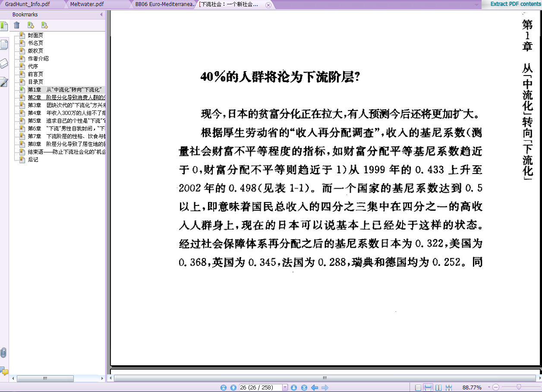This screenshot has height=392, width=542.
Task: Select the 下流社会 document tab
Action: point(229,5)
